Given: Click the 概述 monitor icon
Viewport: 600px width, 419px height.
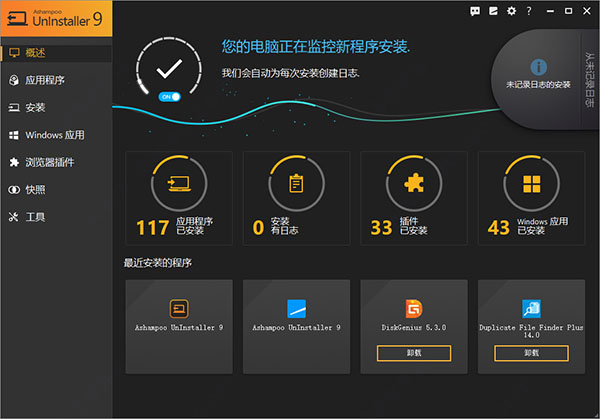Looking at the screenshot, I should pos(14,53).
